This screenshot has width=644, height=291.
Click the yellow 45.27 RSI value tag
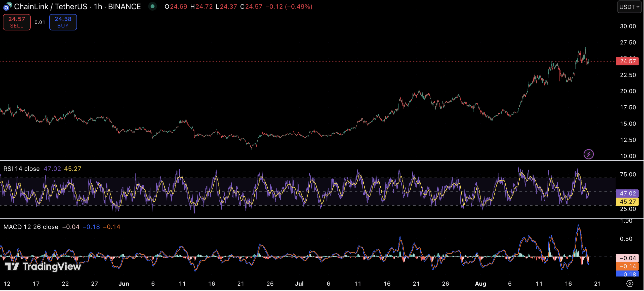[627, 202]
